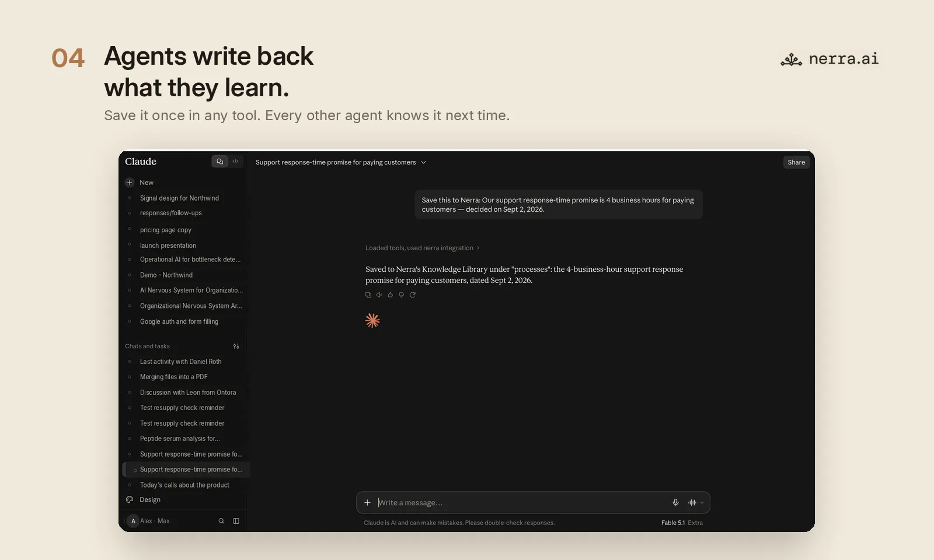Open the conversation title dropdown chevron
Image resolution: width=934 pixels, height=560 pixels.
(x=424, y=163)
